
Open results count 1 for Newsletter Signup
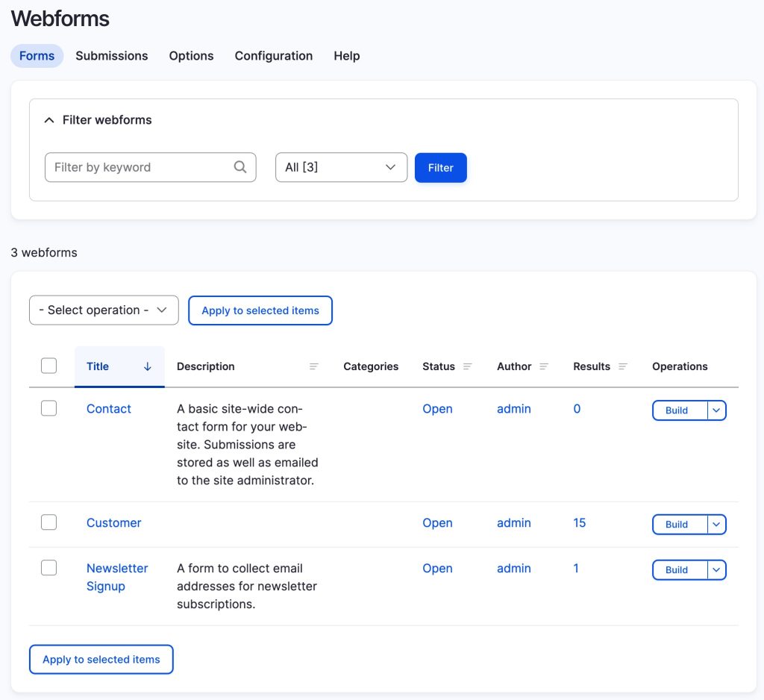[576, 569]
